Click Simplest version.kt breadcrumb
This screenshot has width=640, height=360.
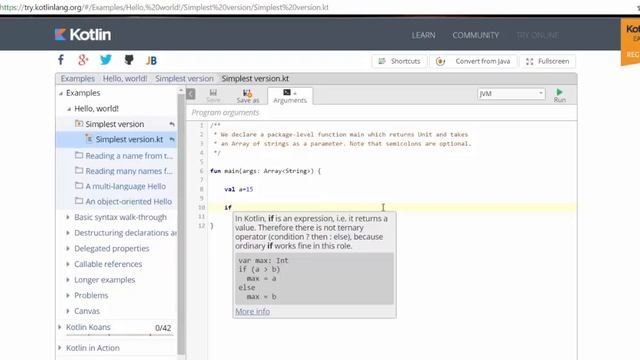click(x=255, y=78)
